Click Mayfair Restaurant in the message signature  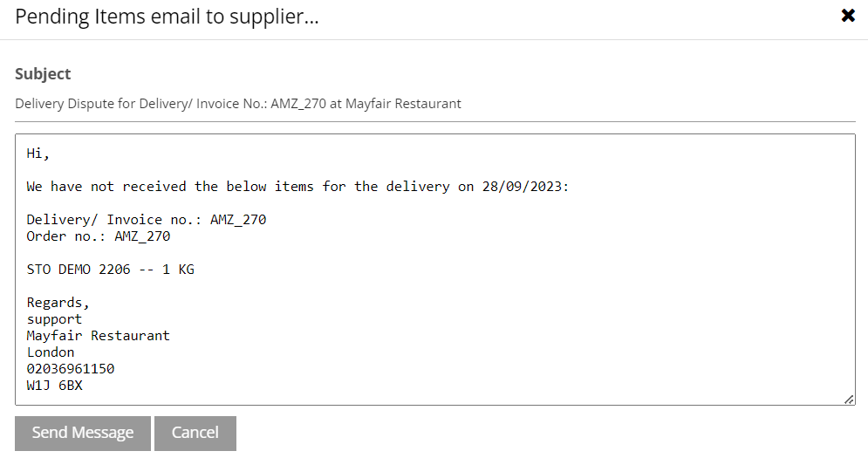click(x=98, y=336)
